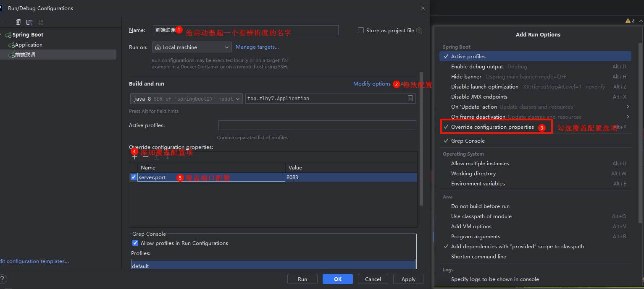Click the Apply button

pyautogui.click(x=408, y=279)
